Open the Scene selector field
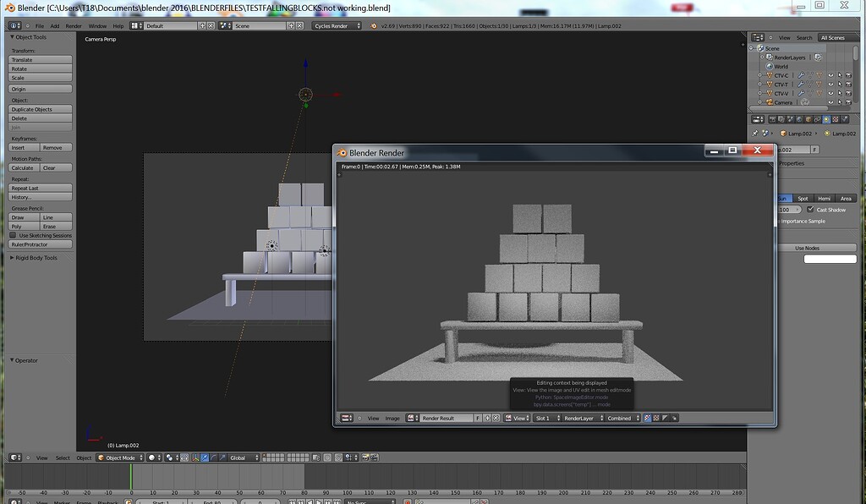The width and height of the screenshot is (866, 504). click(260, 26)
